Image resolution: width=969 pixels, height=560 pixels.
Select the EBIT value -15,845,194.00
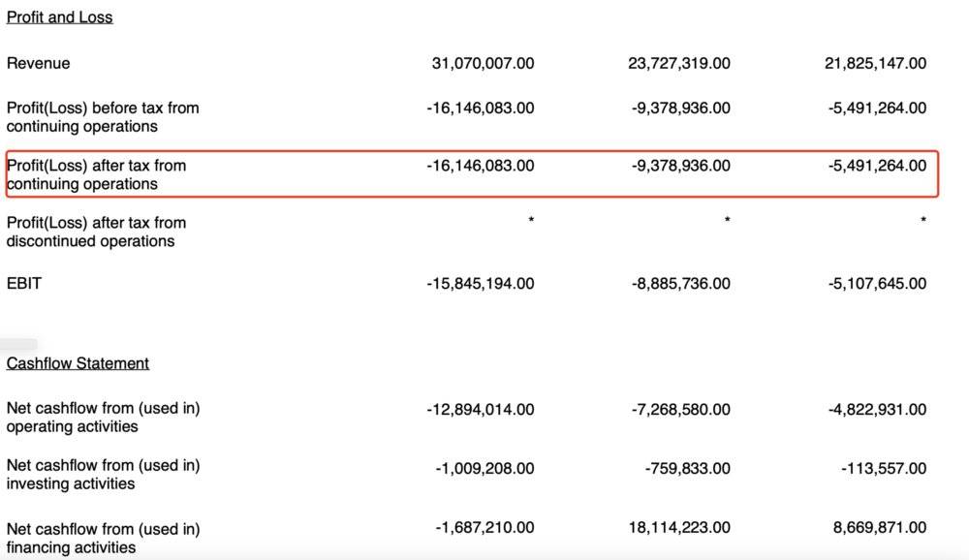pyautogui.click(x=480, y=284)
